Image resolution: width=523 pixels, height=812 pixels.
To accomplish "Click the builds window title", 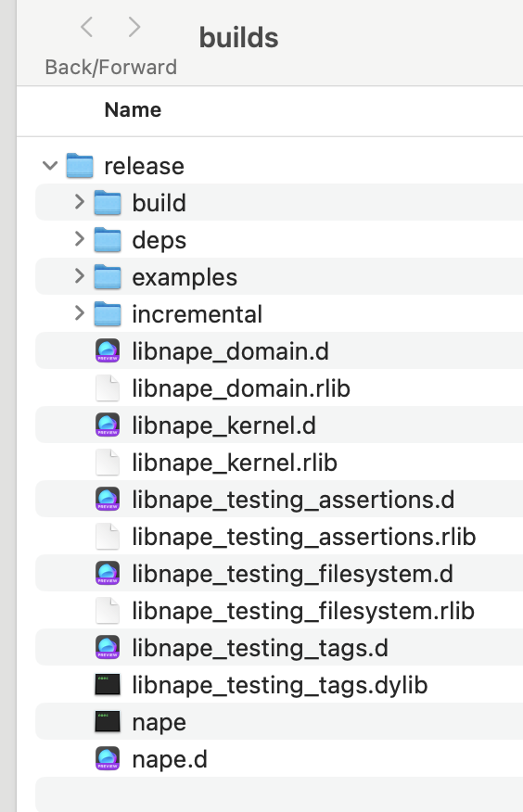I will click(x=238, y=38).
